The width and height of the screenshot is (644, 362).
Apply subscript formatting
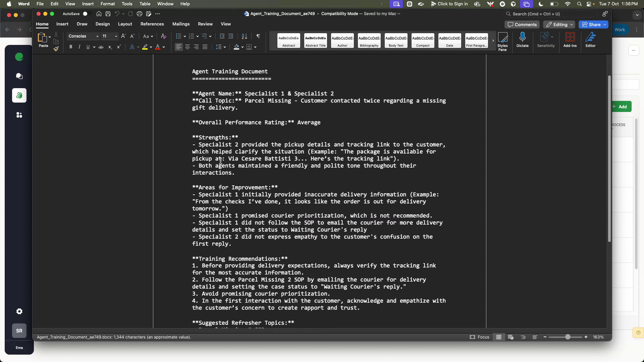point(110,48)
